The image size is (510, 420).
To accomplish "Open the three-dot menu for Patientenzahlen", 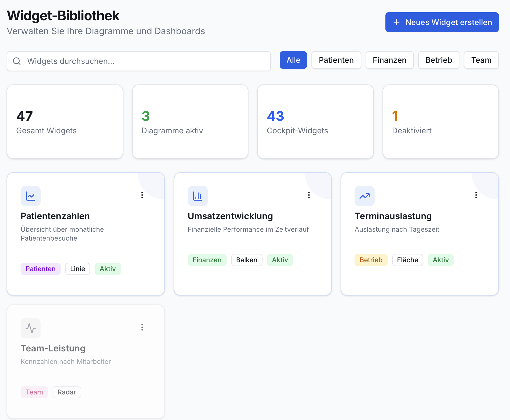I will coord(142,195).
